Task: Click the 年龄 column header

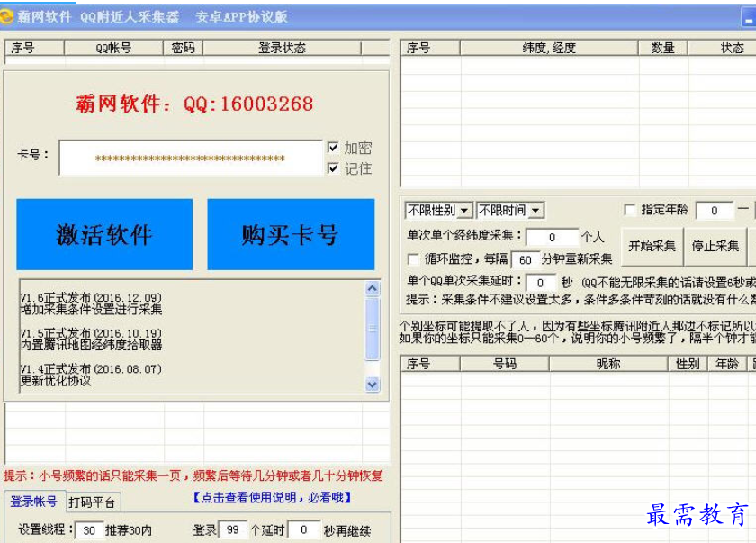Action: click(727, 364)
